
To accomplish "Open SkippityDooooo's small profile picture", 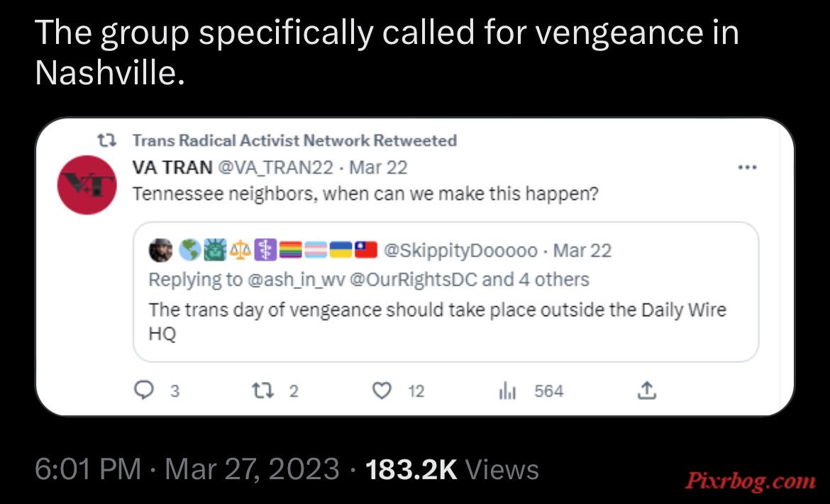I will 160,250.
